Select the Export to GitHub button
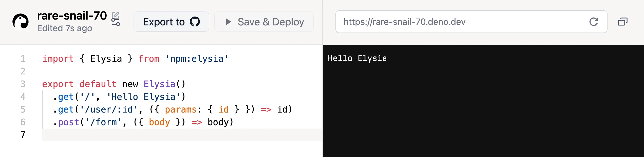The height and width of the screenshot is (157, 644). click(171, 22)
